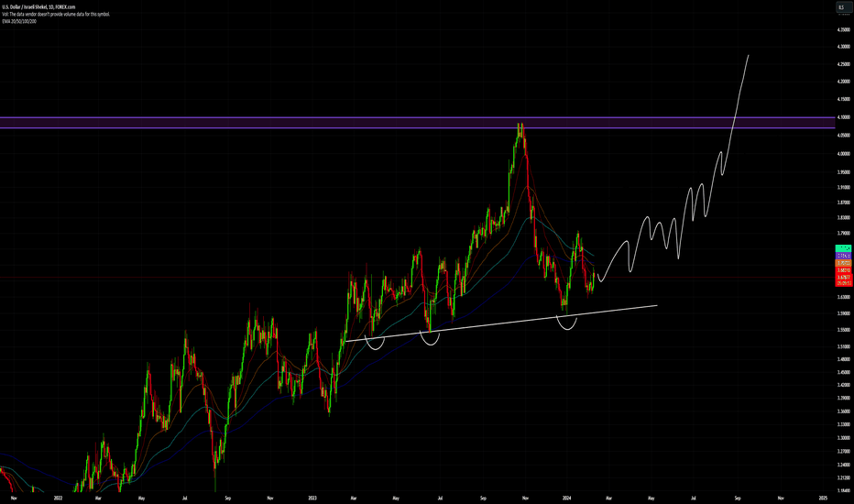
Task: Select the white projected price path drawing
Action: coord(673,169)
